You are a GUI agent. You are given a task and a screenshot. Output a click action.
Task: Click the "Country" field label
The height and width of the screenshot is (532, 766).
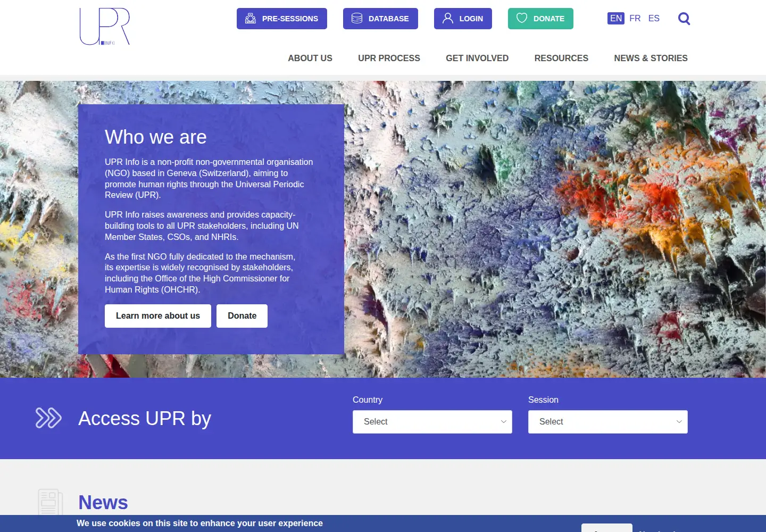pos(368,400)
